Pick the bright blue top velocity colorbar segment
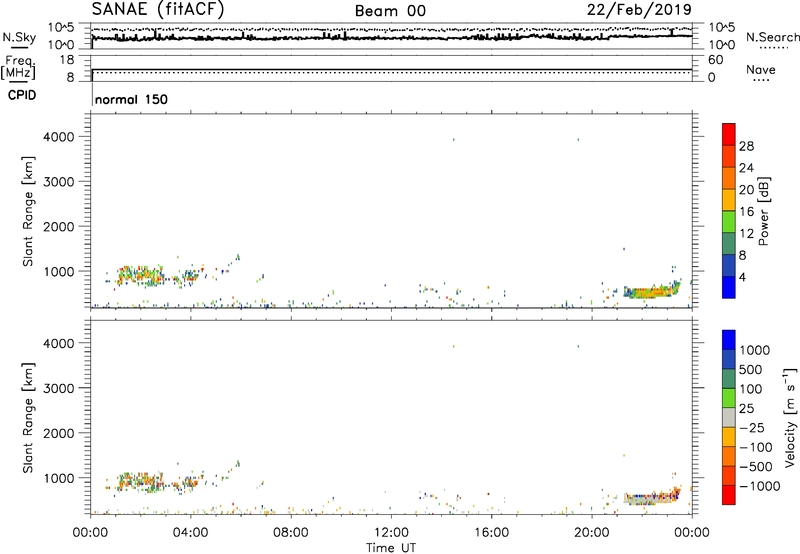Image resolution: width=800 pixels, height=554 pixels. [729, 340]
